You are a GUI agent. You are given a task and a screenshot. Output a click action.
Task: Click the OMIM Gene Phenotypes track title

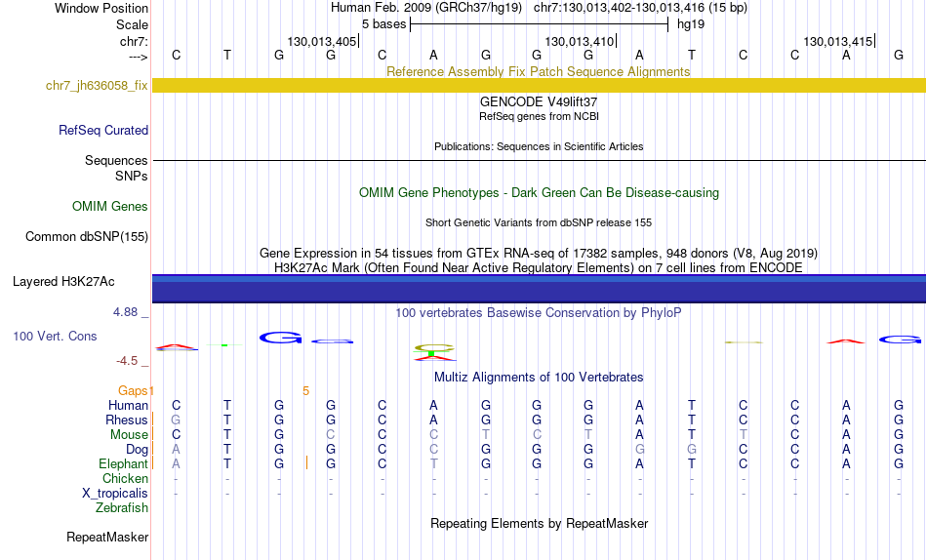tap(539, 193)
